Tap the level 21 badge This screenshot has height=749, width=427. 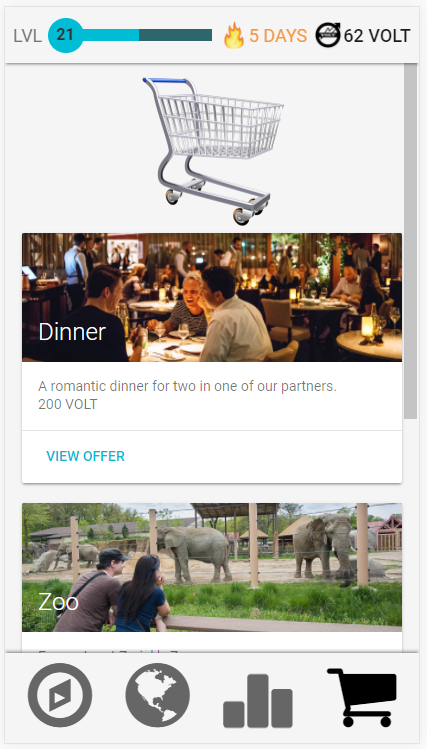coord(65,35)
